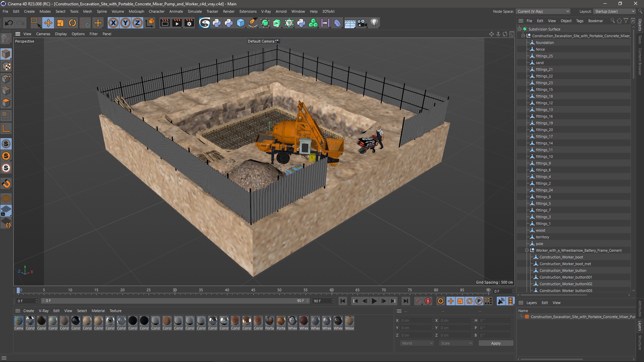Toggle Z axis lock
The image size is (644, 362).
(x=138, y=23)
